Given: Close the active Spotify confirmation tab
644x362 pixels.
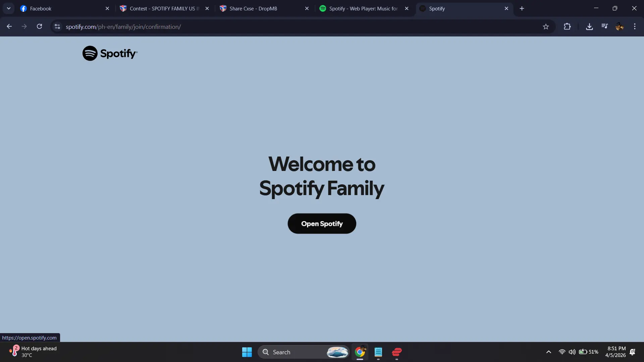Looking at the screenshot, I should 506,8.
